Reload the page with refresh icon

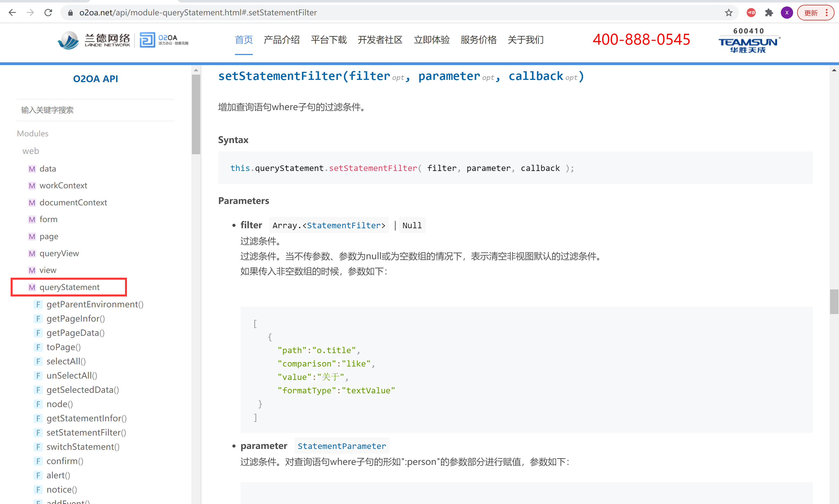click(48, 13)
